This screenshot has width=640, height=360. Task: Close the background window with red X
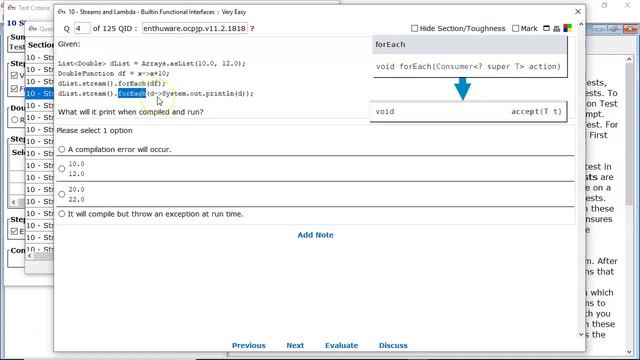point(630,29)
